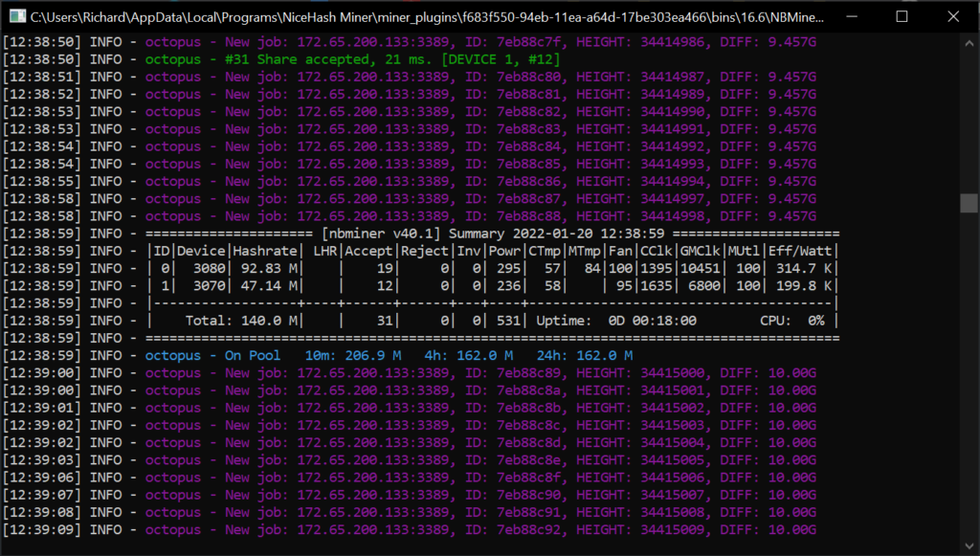Click '10m: 206.9 M' pool rate

point(353,356)
